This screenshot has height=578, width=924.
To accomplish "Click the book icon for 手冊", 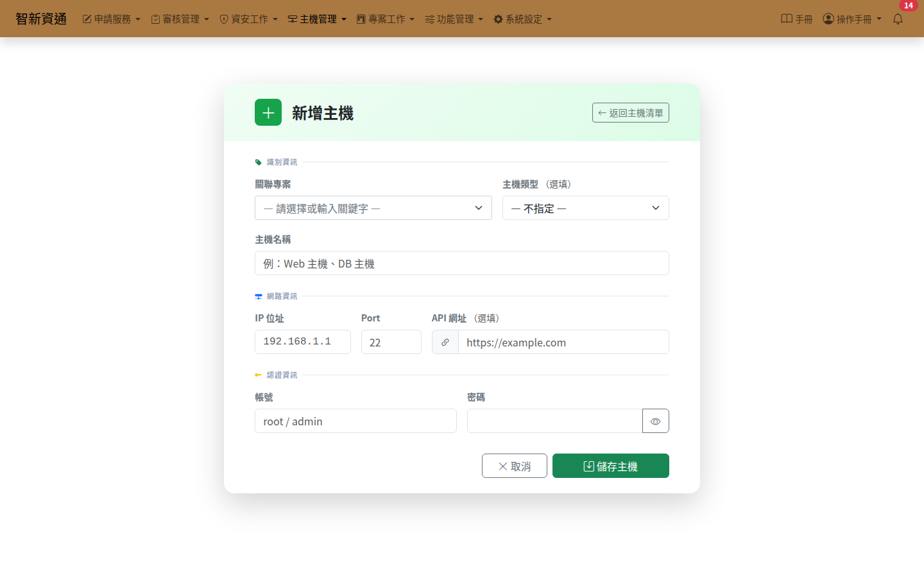I will 787,19.
